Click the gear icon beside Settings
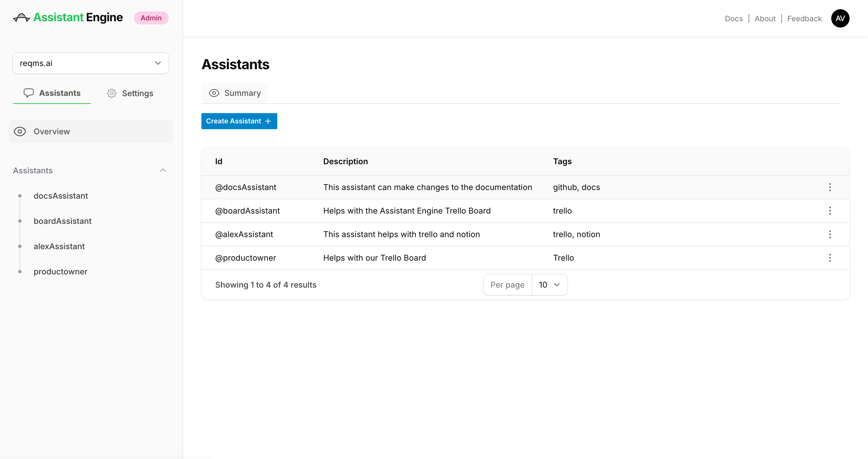The image size is (868, 459). click(111, 93)
